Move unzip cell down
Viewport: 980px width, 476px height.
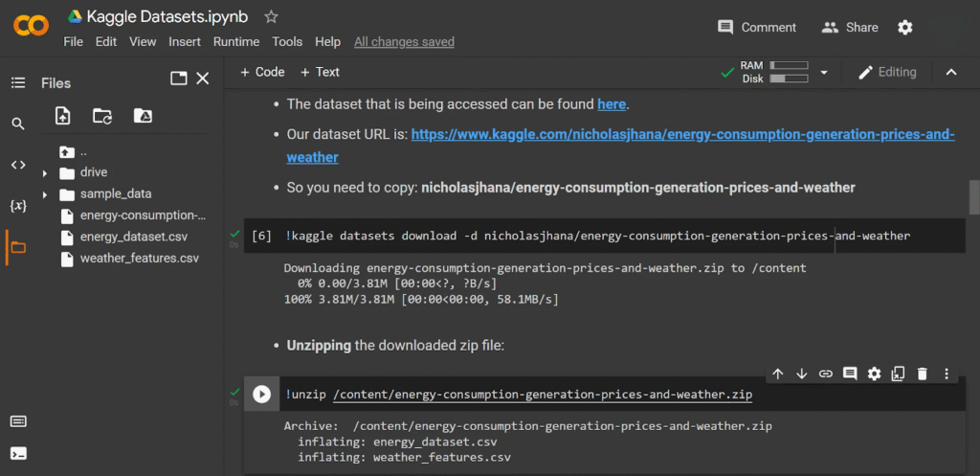pos(802,374)
